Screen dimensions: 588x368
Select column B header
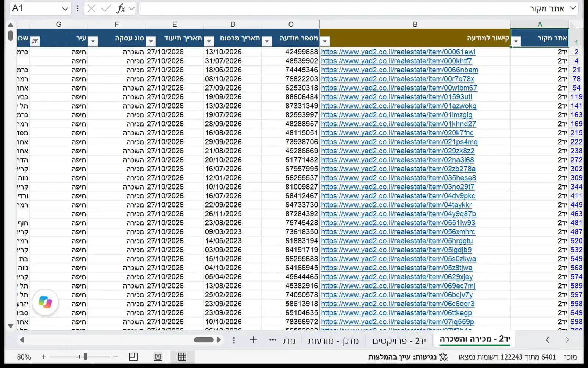point(415,24)
